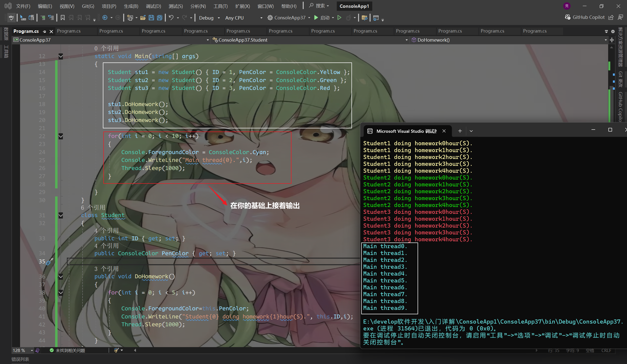Screen dimensions: 627x364
Task: Toggle the pin on the active Program.cs tab
Action: point(45,31)
